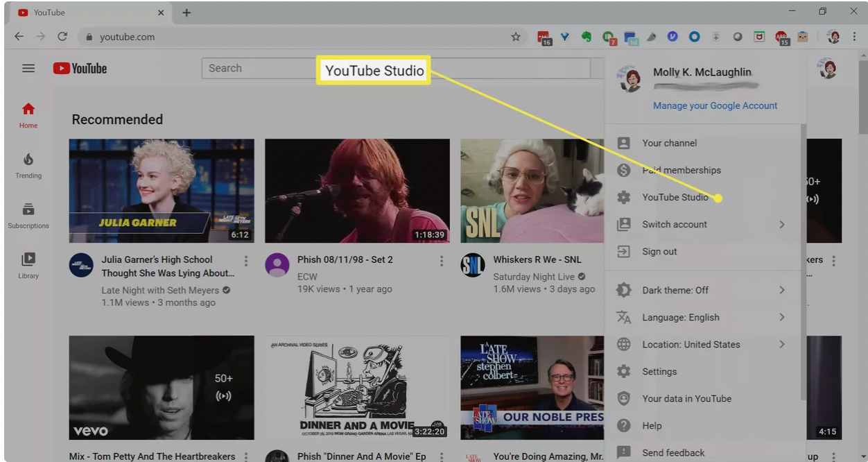The width and height of the screenshot is (868, 462).
Task: Open the account avatar at top right
Action: click(826, 68)
